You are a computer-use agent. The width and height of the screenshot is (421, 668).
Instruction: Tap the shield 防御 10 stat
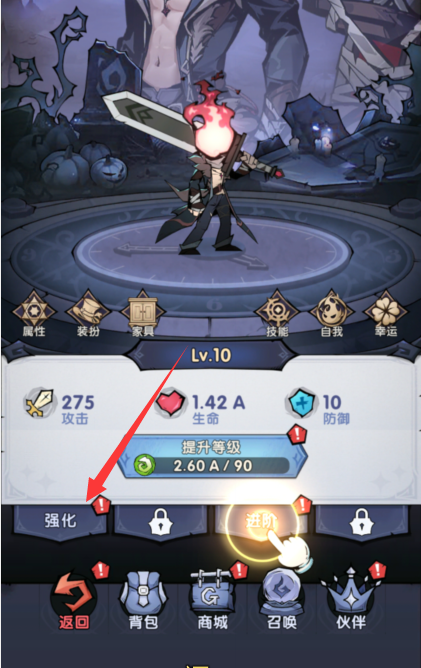(x=319, y=407)
